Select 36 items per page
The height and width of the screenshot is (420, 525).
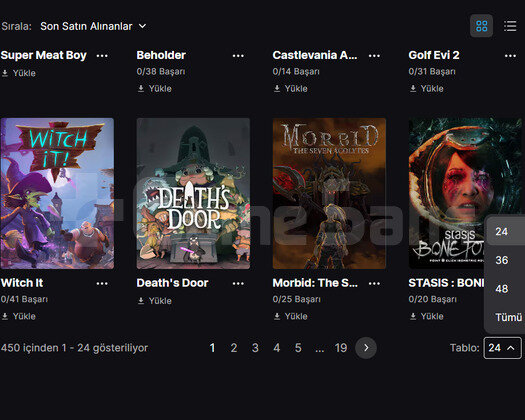pos(506,260)
